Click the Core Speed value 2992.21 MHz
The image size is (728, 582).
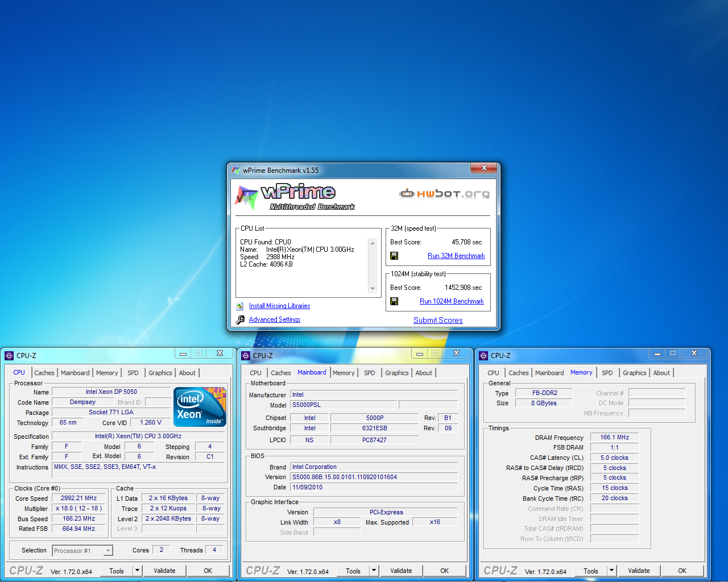click(x=78, y=498)
